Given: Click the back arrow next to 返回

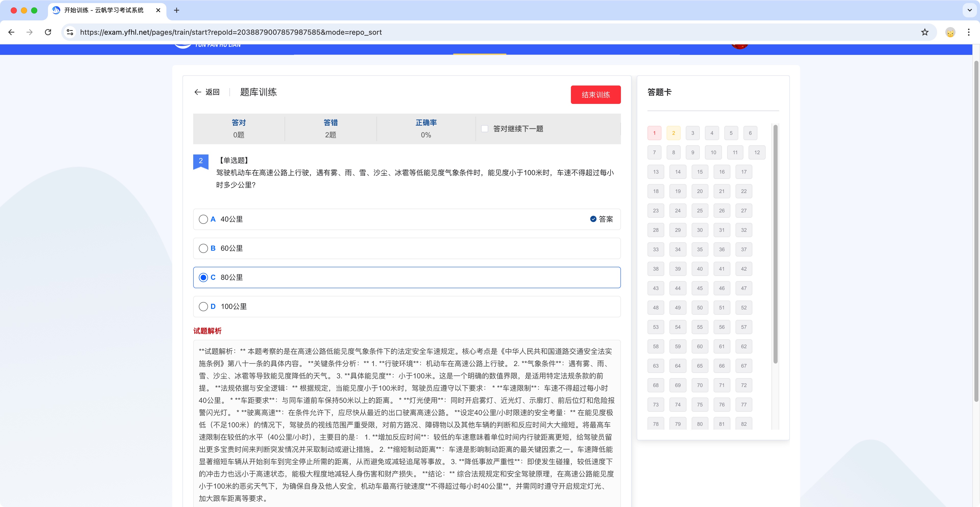Looking at the screenshot, I should point(198,92).
